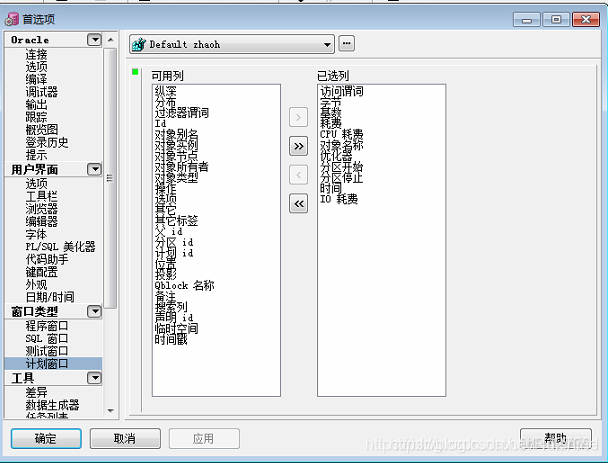Click the green indicator square
This screenshot has height=463, width=608.
pyautogui.click(x=135, y=72)
